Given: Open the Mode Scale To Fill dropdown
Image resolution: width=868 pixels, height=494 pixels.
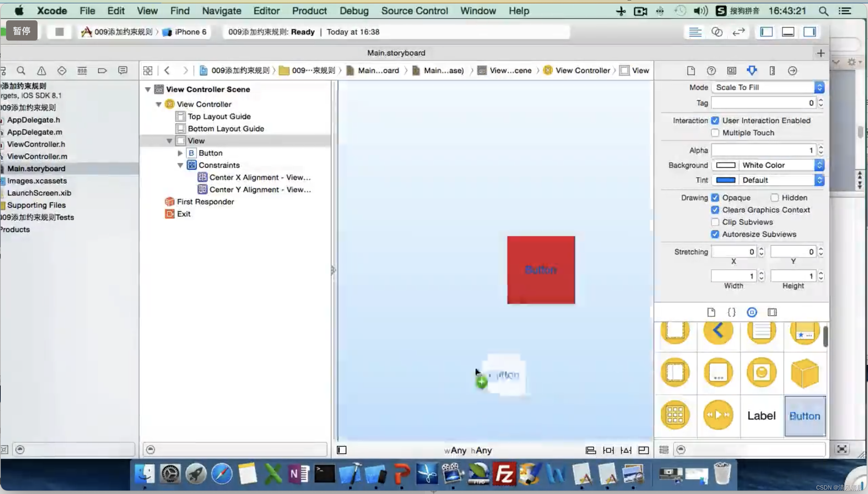Looking at the screenshot, I should click(x=768, y=87).
